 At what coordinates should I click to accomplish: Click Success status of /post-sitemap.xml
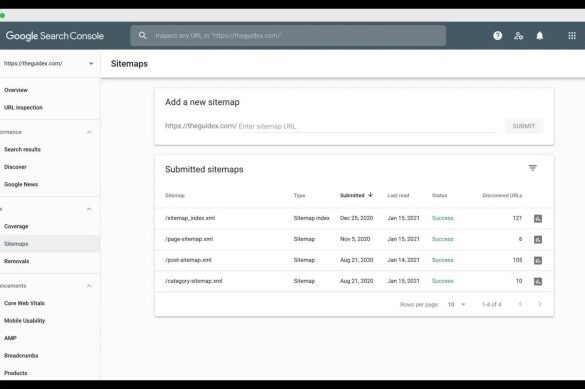(x=442, y=260)
